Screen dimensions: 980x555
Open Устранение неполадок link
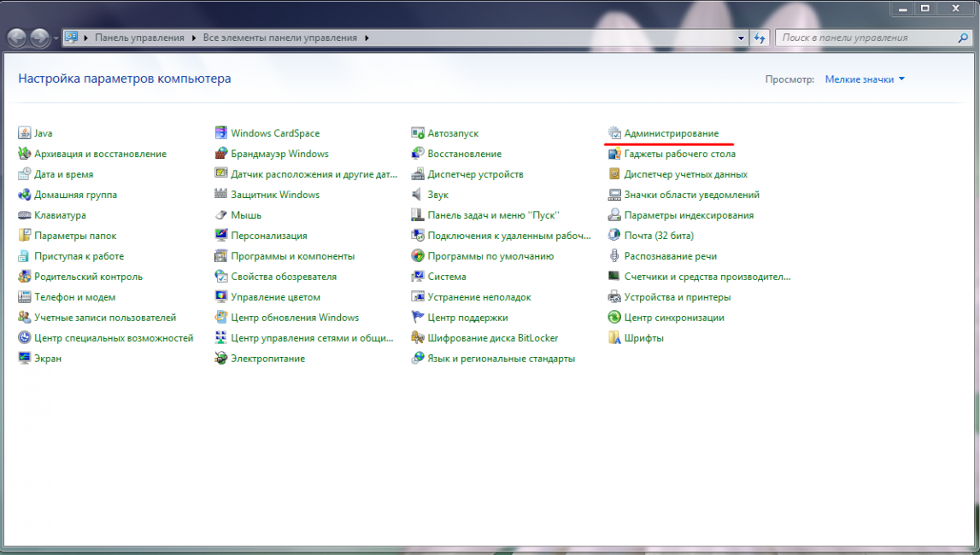click(479, 297)
